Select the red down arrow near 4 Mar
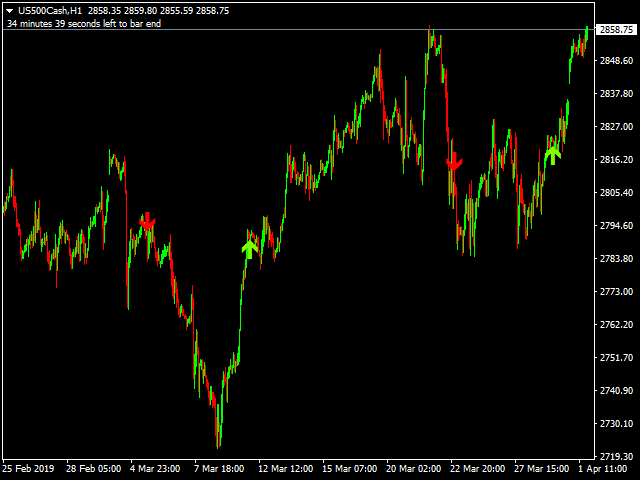 tap(147, 221)
